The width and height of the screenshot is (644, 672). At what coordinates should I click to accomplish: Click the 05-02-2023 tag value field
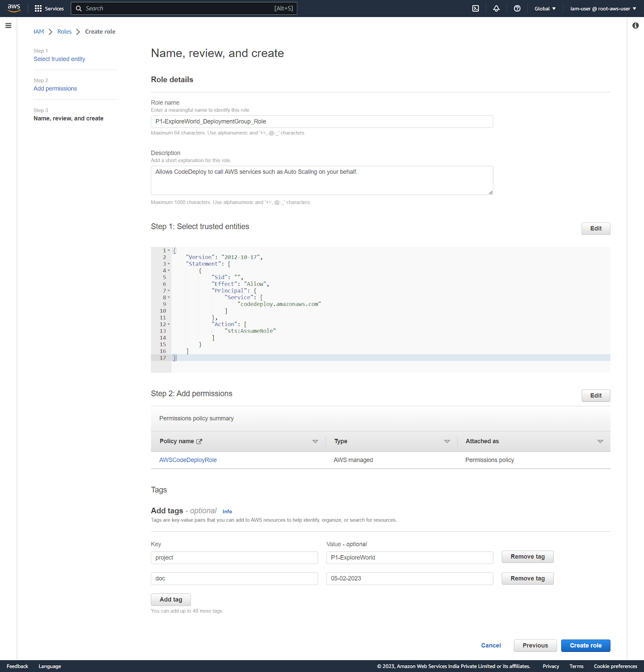[x=410, y=579]
